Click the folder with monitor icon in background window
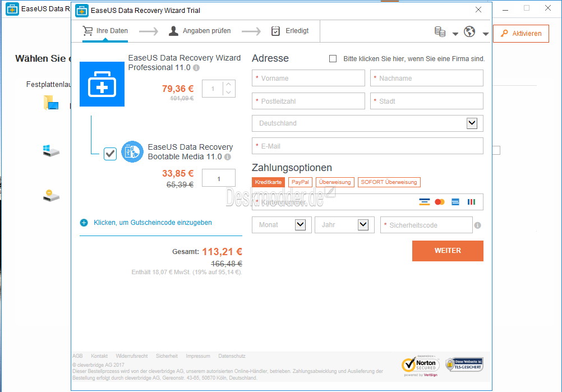This screenshot has height=392, width=562. tap(51, 103)
